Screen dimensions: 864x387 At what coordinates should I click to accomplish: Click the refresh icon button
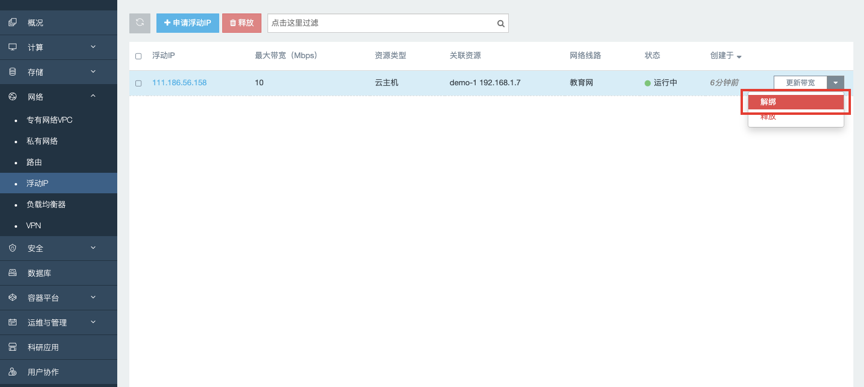pyautogui.click(x=140, y=23)
